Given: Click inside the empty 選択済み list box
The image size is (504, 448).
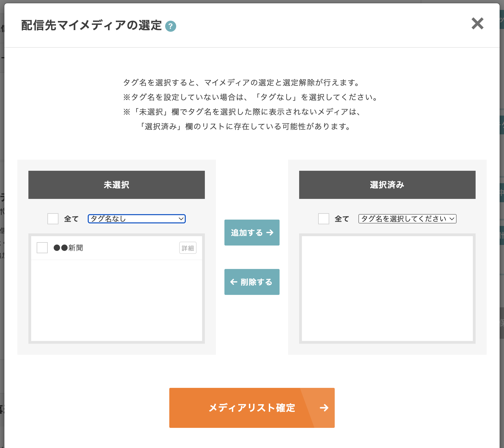Looking at the screenshot, I should click(387, 288).
